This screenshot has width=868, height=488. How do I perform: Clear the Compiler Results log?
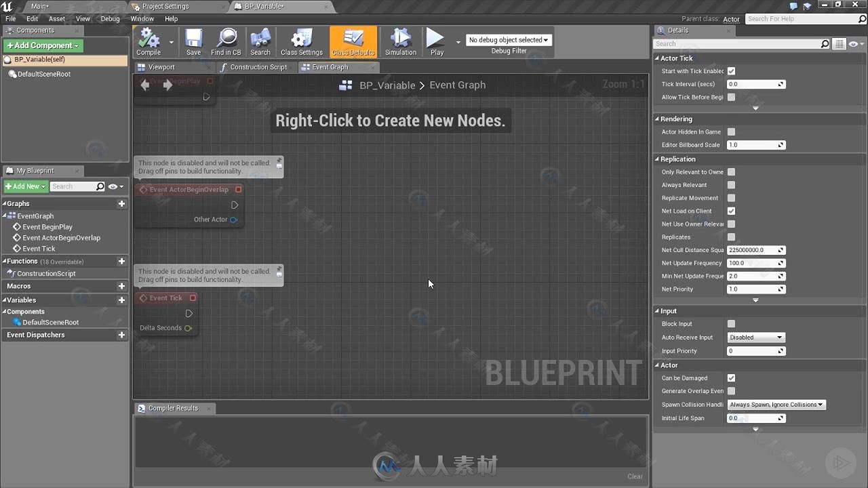click(635, 476)
